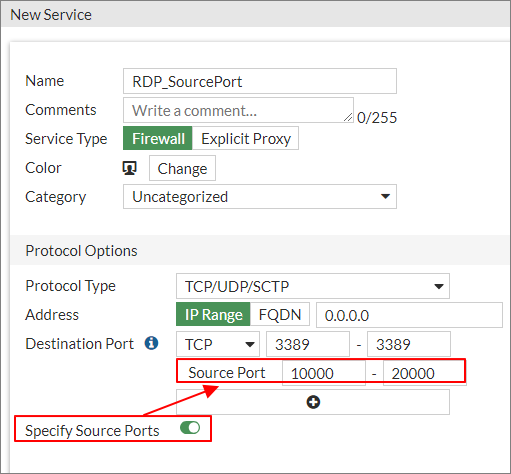
Task: Edit the 0.0.0.0 address field
Action: 409,315
